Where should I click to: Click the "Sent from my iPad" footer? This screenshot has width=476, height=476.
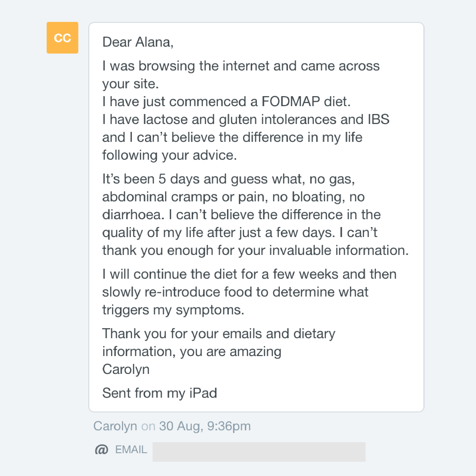159,393
